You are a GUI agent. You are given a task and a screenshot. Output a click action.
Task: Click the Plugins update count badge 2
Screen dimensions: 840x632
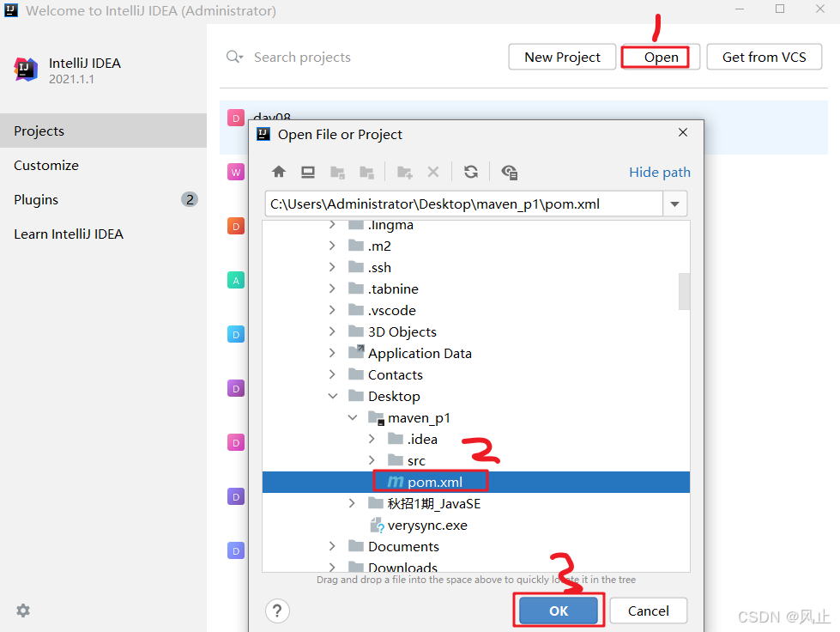(x=190, y=199)
